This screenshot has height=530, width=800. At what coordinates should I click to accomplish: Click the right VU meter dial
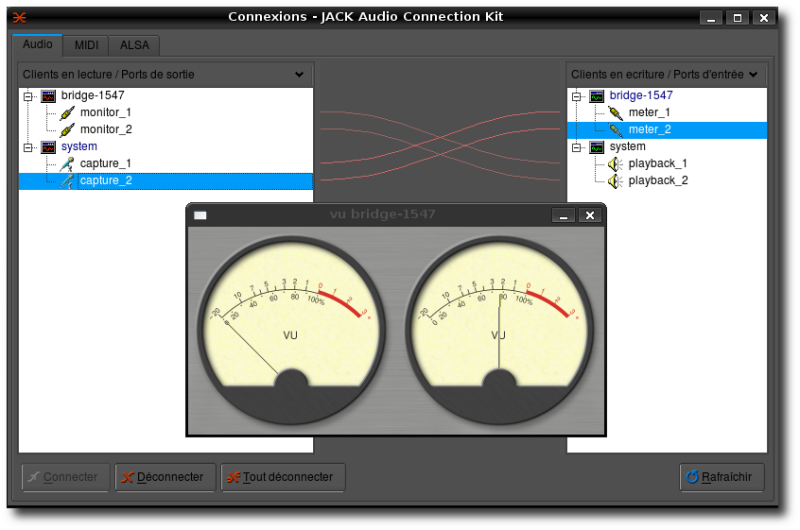[x=499, y=330]
